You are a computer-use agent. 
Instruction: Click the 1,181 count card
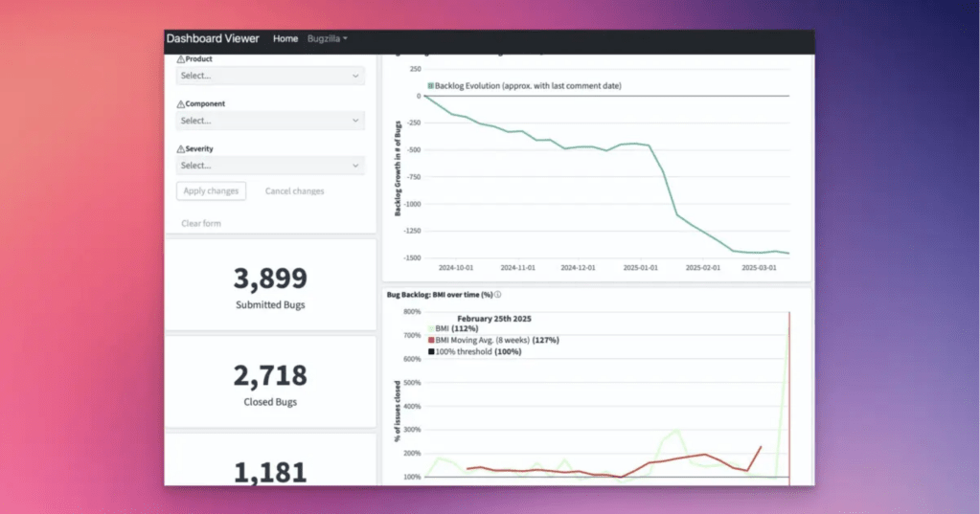coord(270,464)
